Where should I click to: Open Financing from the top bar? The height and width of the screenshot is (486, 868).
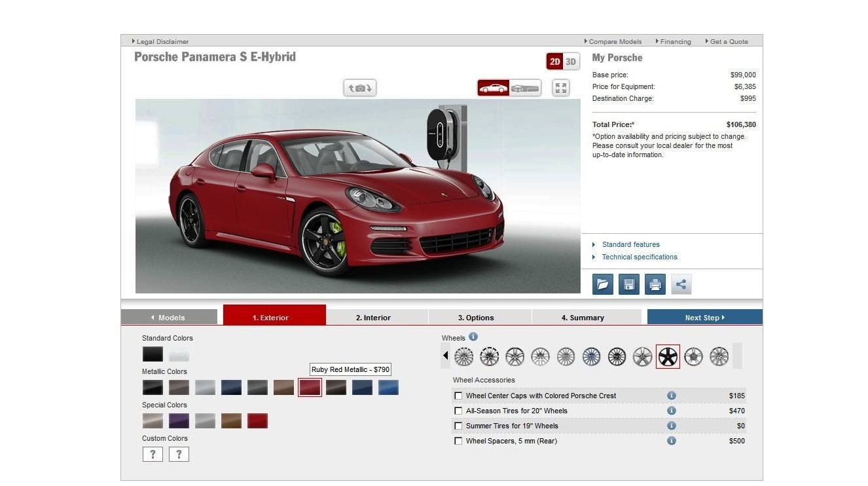pos(674,41)
